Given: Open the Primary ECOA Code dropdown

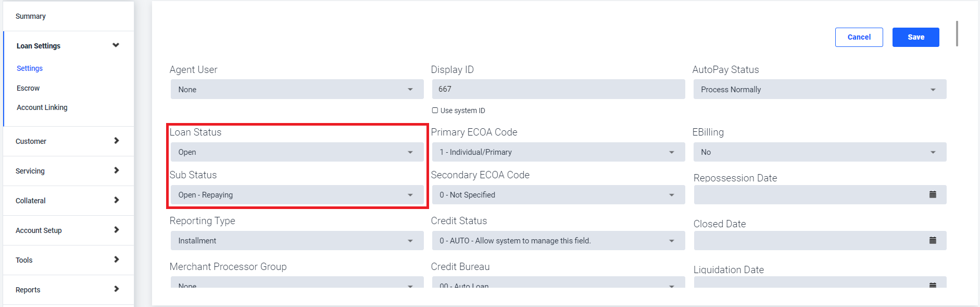Looking at the screenshot, I should 558,152.
